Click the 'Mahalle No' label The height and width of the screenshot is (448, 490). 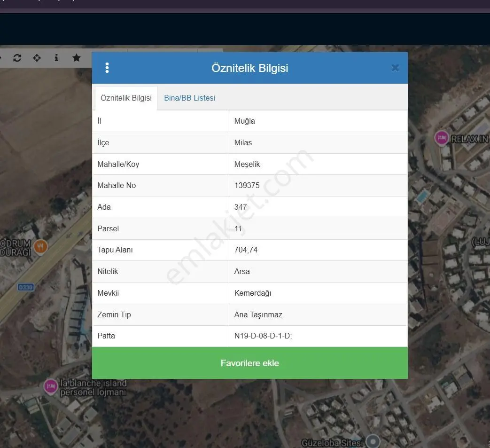coord(116,185)
